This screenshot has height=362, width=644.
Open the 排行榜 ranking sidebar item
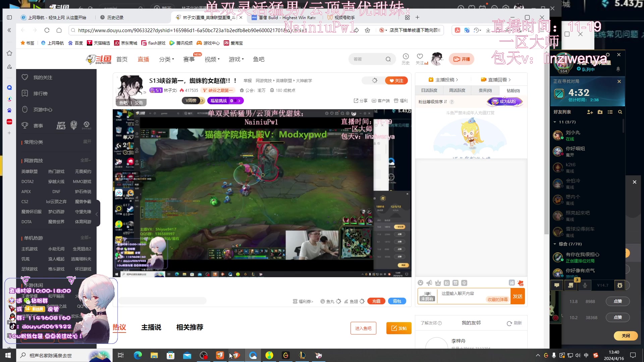click(x=40, y=94)
